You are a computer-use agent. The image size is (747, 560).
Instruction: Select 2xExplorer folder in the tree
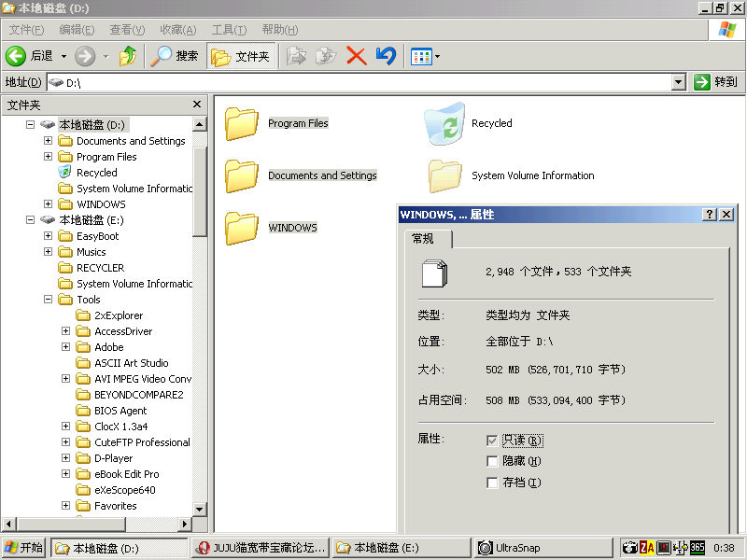119,315
